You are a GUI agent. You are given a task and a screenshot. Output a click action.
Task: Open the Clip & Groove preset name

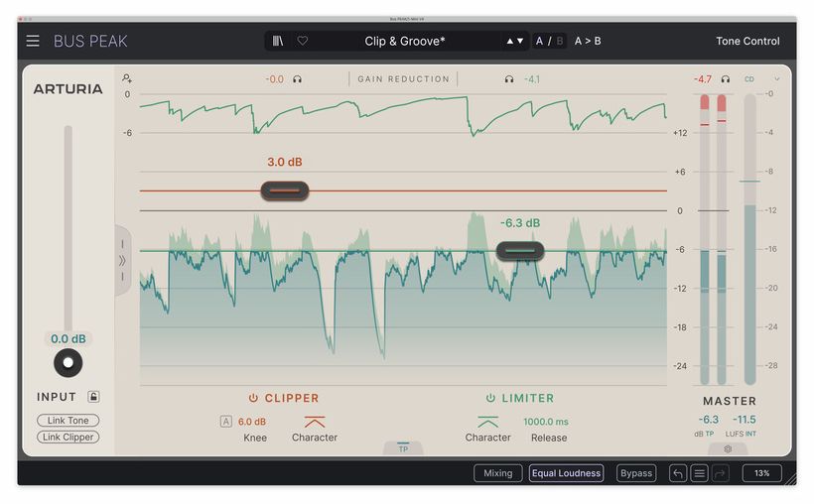coord(404,41)
